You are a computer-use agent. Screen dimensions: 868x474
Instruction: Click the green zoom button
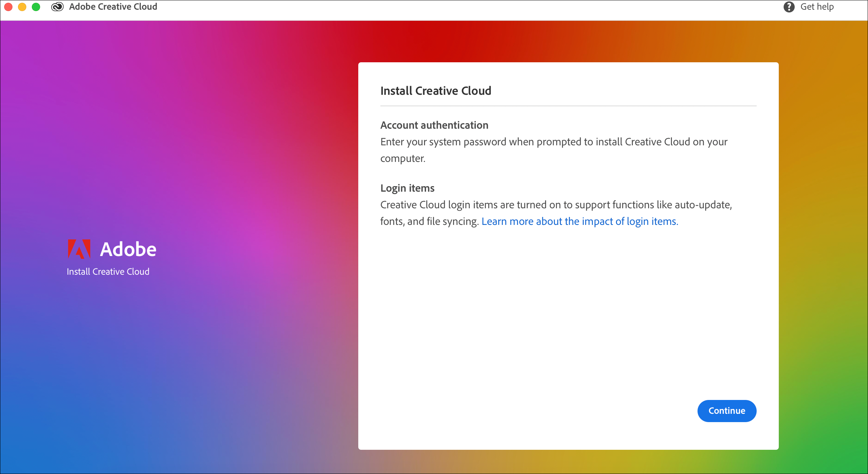pos(36,6)
